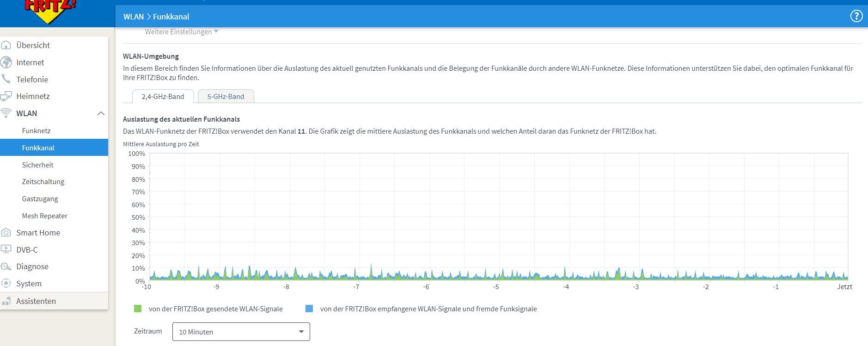This screenshot has width=868, height=346.
Task: Open Smart Home menu entry
Action: (38, 232)
